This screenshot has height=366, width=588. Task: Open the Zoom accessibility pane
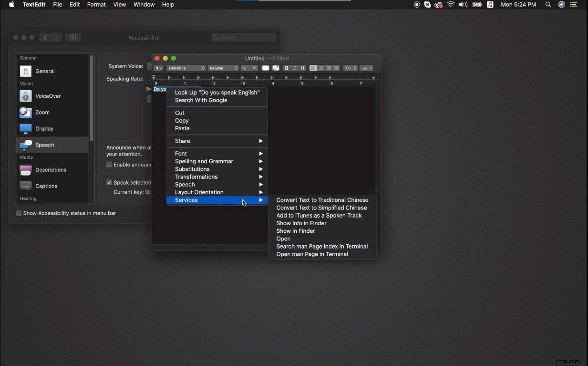pos(25,113)
